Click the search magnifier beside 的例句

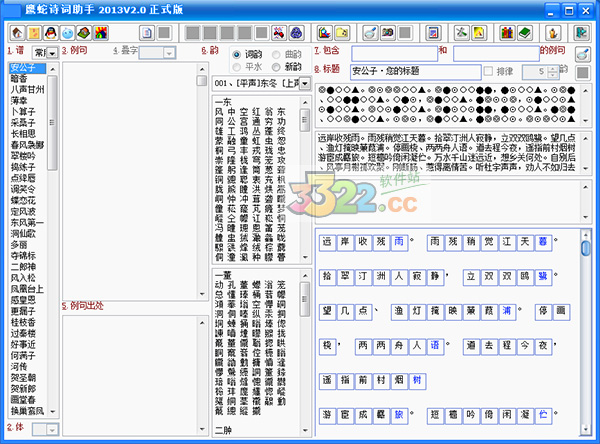(x=582, y=54)
